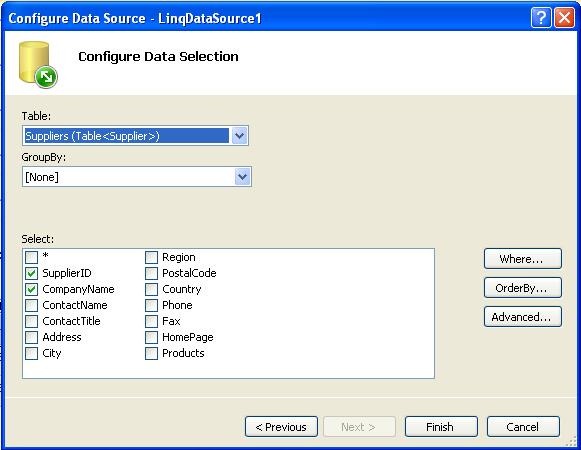Open the Advanced... options

(522, 317)
